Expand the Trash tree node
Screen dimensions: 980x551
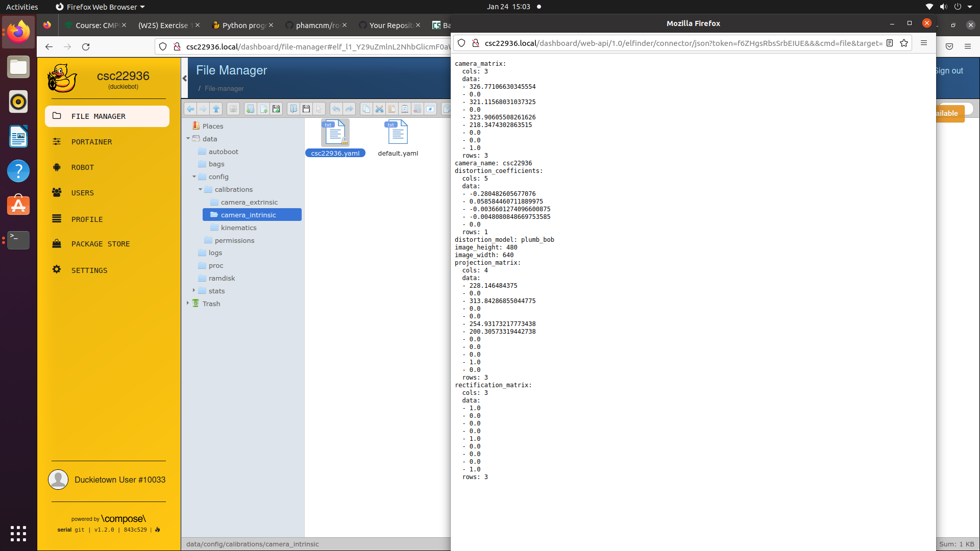point(188,303)
